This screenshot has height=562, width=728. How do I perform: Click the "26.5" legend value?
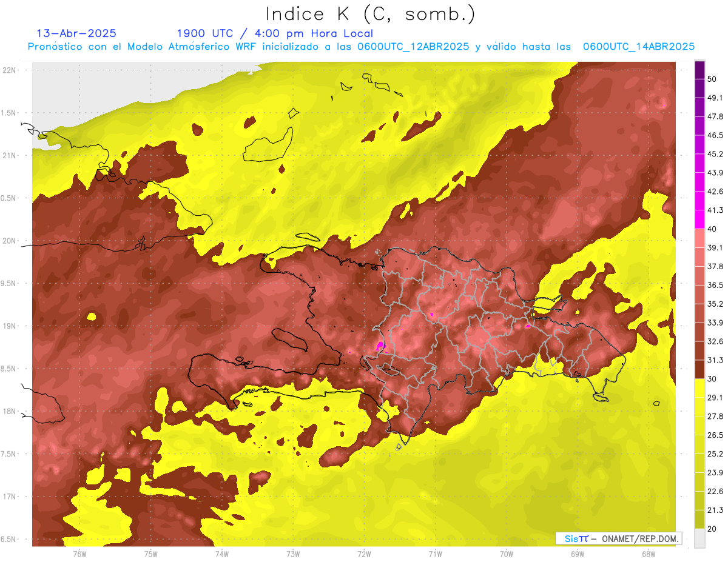coord(715,435)
